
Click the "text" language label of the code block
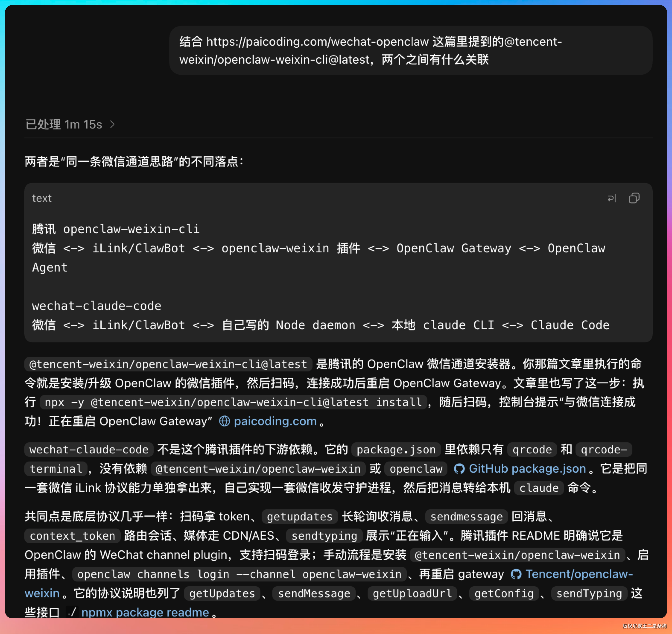pyautogui.click(x=42, y=198)
